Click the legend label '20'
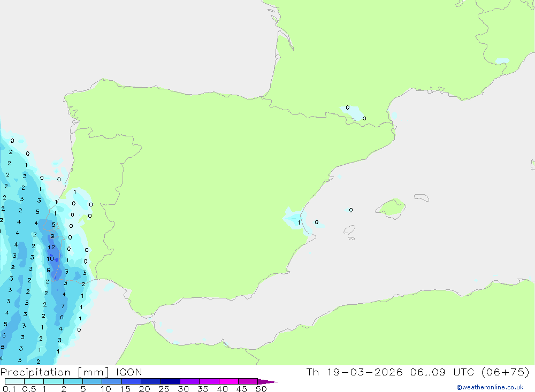The image size is (535, 392). (144, 389)
